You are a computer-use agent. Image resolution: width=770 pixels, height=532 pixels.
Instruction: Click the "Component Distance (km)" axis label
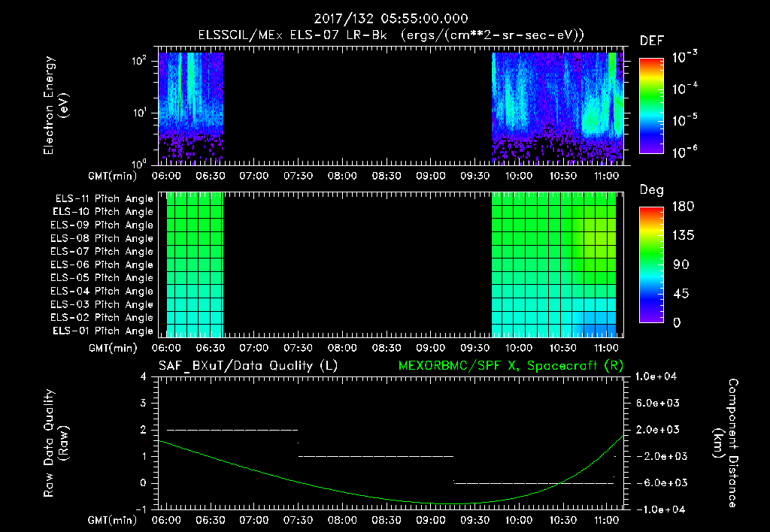pyautogui.click(x=726, y=443)
